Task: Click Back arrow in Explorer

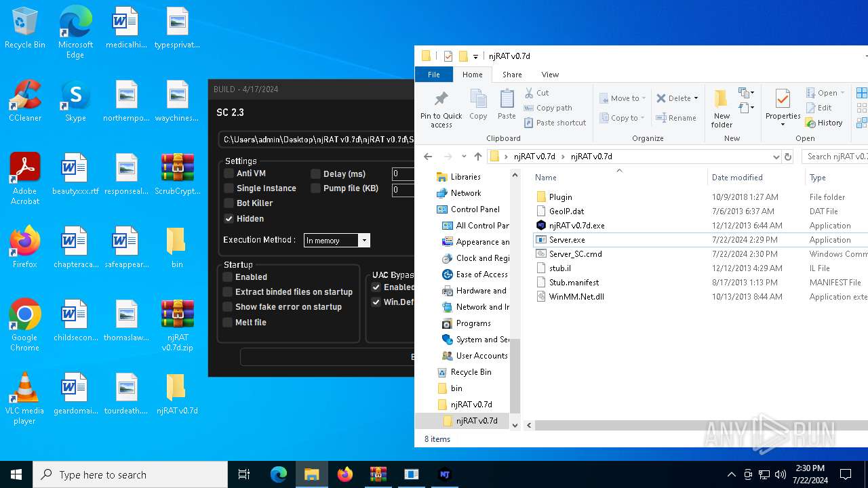Action: (428, 157)
